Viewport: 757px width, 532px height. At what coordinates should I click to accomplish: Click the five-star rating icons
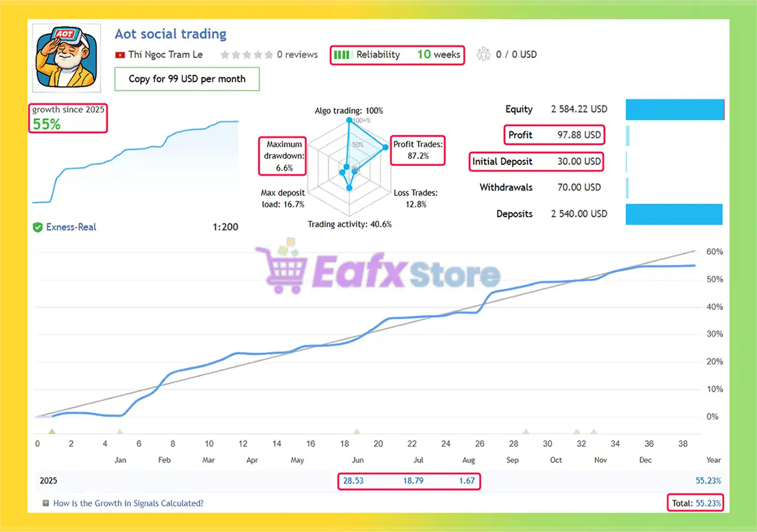[x=247, y=55]
